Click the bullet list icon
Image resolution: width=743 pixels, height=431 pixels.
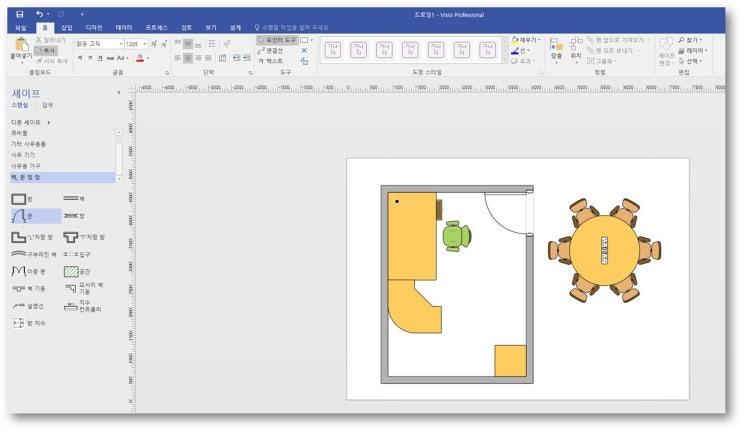coord(212,44)
